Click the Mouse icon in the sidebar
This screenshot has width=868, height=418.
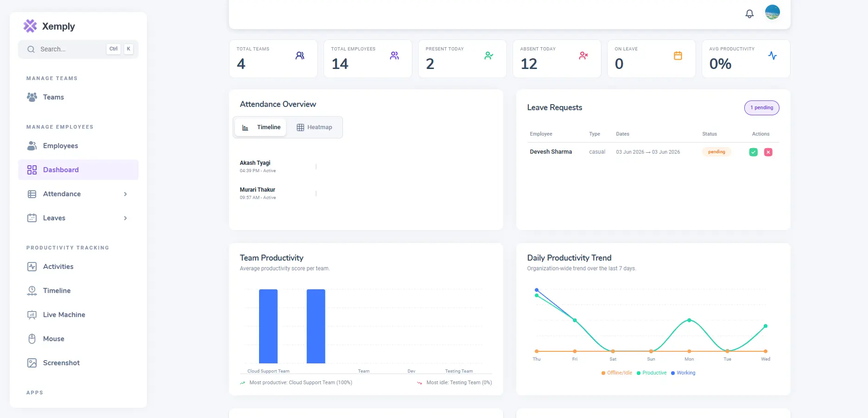point(32,339)
